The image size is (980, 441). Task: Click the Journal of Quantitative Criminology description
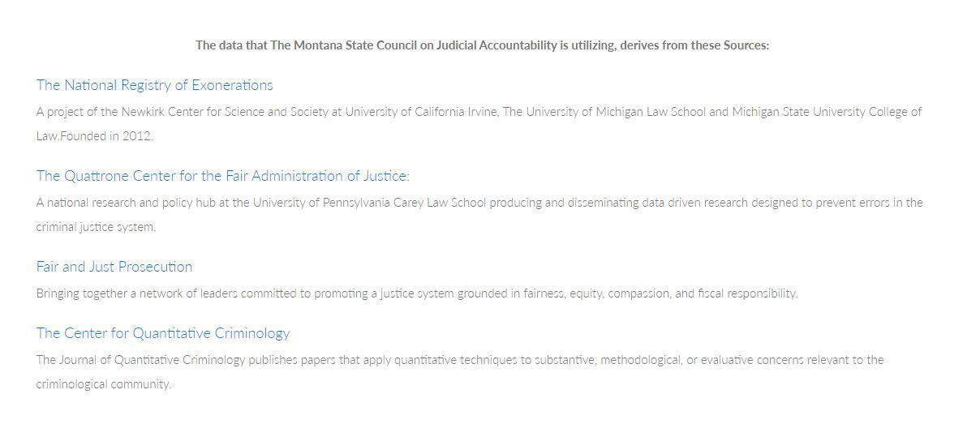click(460, 372)
